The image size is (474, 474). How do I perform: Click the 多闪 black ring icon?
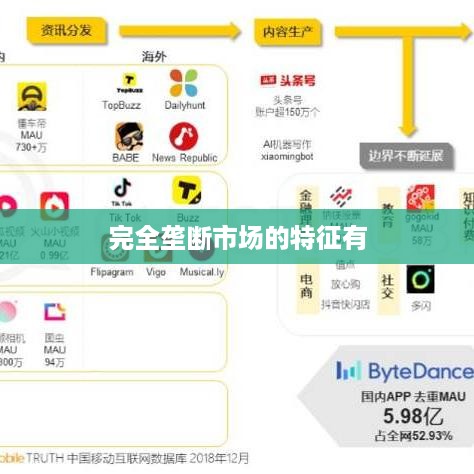(421, 279)
